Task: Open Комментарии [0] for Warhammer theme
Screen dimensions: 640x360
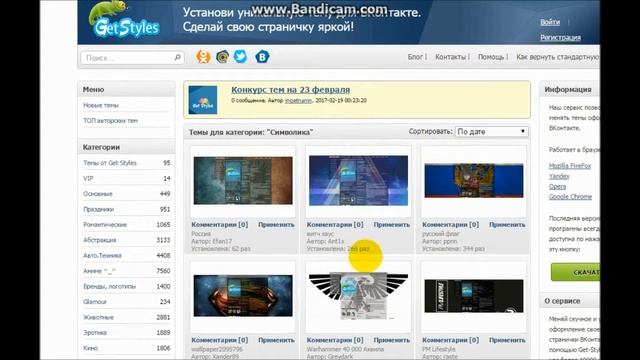Action: click(x=335, y=340)
